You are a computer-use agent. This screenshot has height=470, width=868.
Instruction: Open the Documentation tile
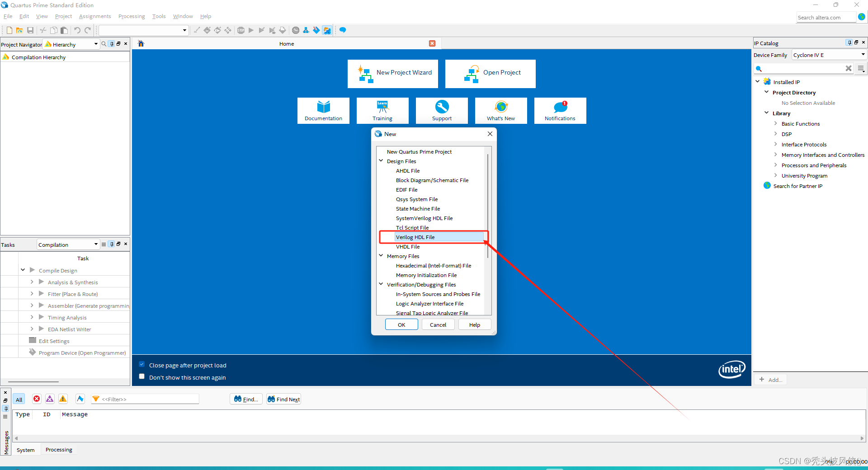click(323, 111)
